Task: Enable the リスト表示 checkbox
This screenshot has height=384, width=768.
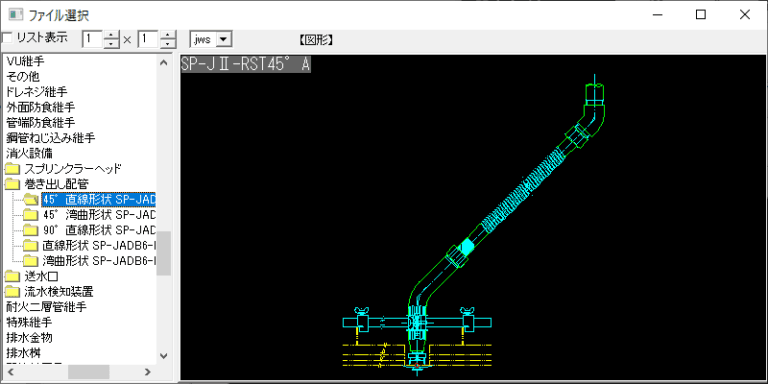Action: (7, 38)
